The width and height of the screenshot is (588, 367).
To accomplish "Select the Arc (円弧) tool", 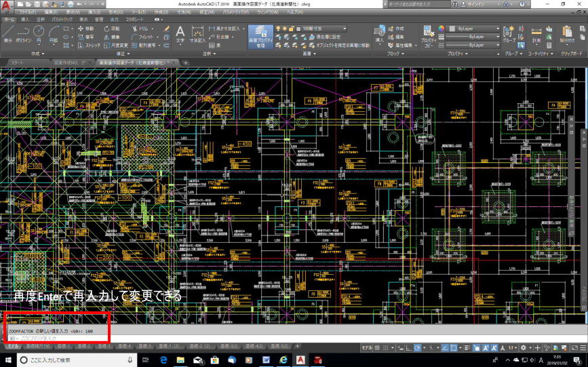I will pos(54,34).
